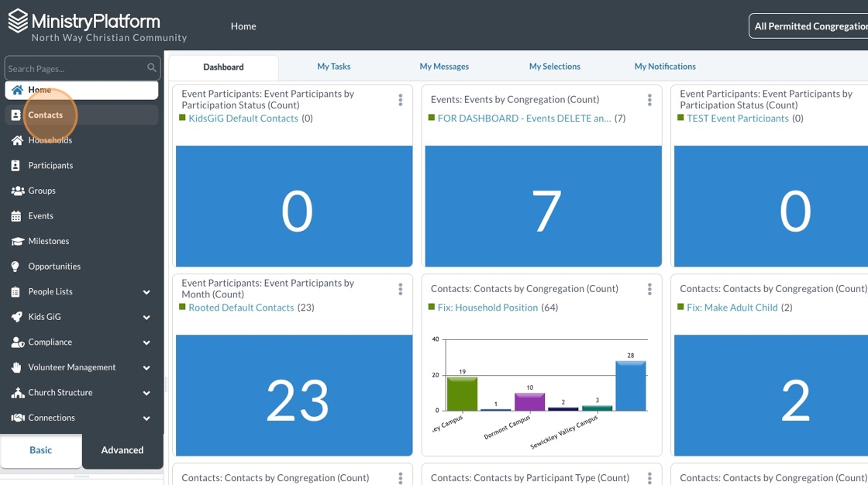Click the Groups people icon
The width and height of the screenshot is (868, 485).
click(x=18, y=191)
